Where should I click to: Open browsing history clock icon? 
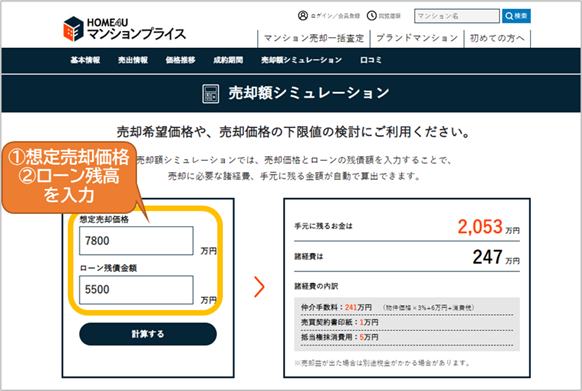click(x=372, y=16)
